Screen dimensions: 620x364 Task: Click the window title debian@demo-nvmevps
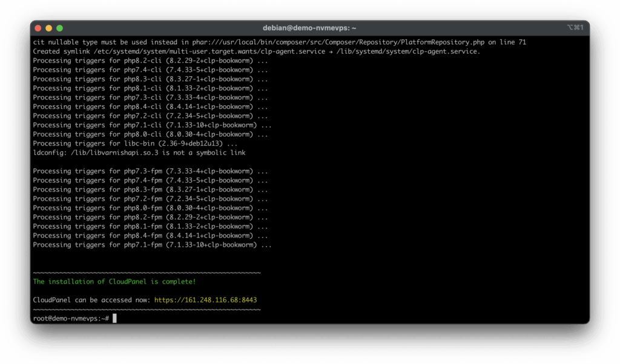pos(309,28)
